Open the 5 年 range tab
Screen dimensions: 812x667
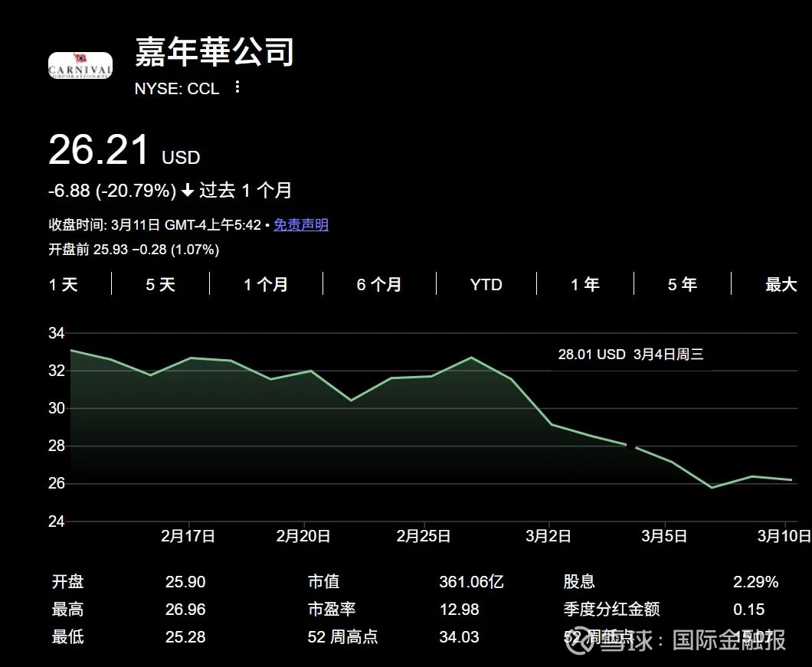pyautogui.click(x=682, y=284)
